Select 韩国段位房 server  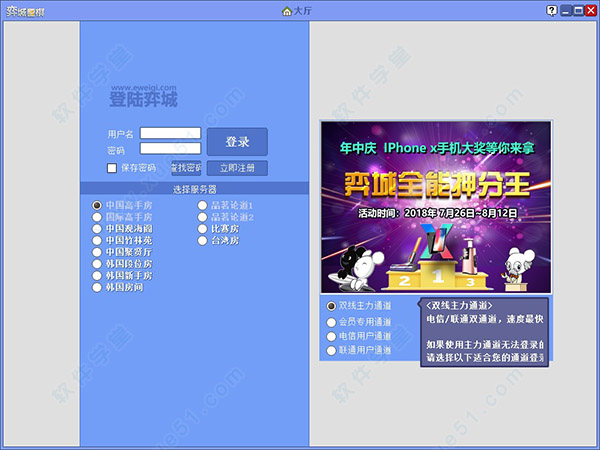(x=97, y=264)
